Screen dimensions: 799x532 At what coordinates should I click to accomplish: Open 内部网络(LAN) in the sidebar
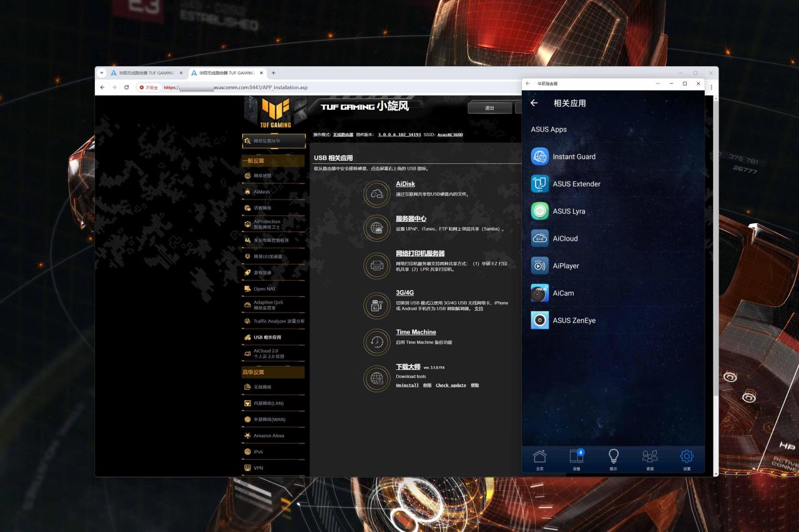pyautogui.click(x=273, y=404)
